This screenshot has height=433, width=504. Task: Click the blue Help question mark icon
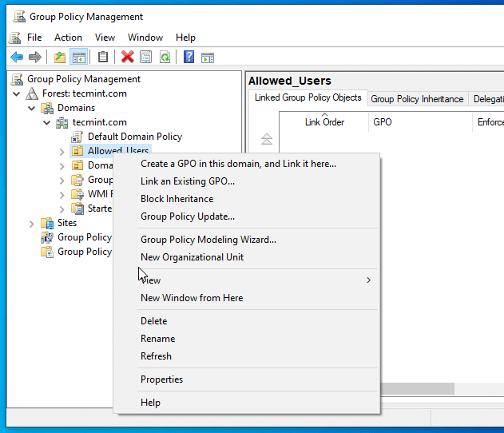point(189,57)
